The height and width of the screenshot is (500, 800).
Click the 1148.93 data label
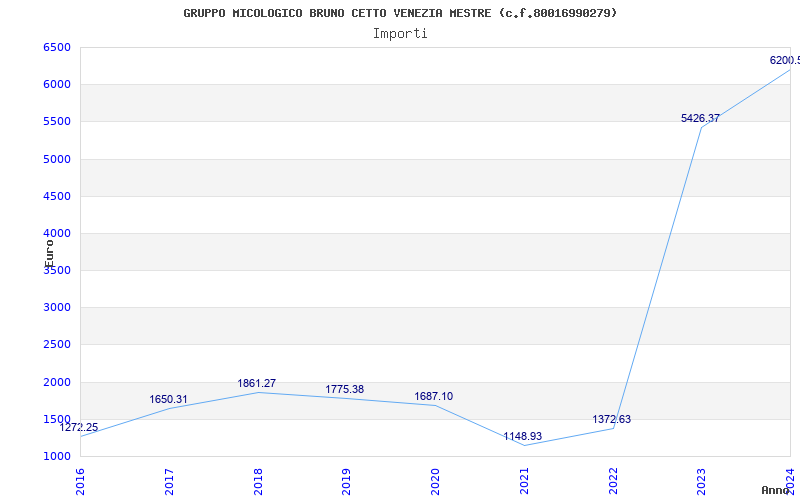tap(522, 436)
